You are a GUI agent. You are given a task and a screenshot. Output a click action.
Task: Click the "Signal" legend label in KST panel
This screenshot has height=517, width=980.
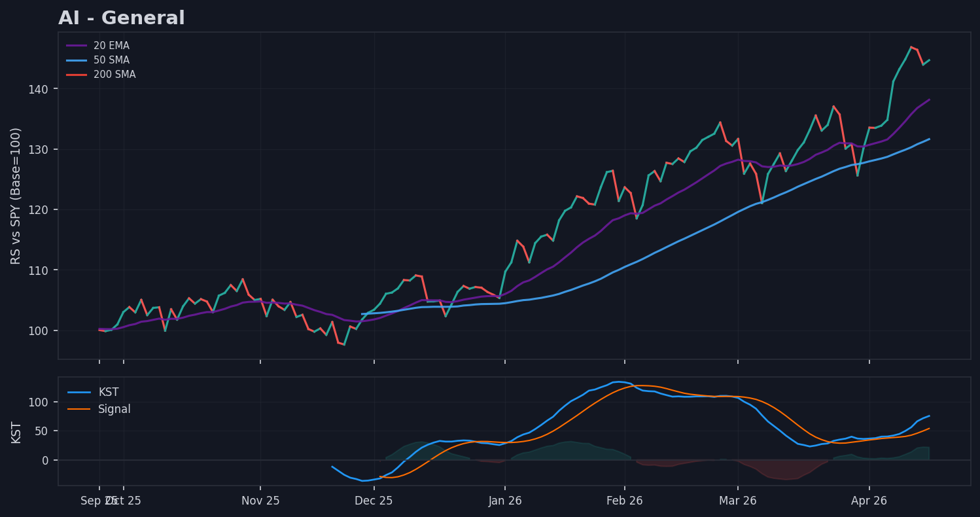(x=114, y=409)
